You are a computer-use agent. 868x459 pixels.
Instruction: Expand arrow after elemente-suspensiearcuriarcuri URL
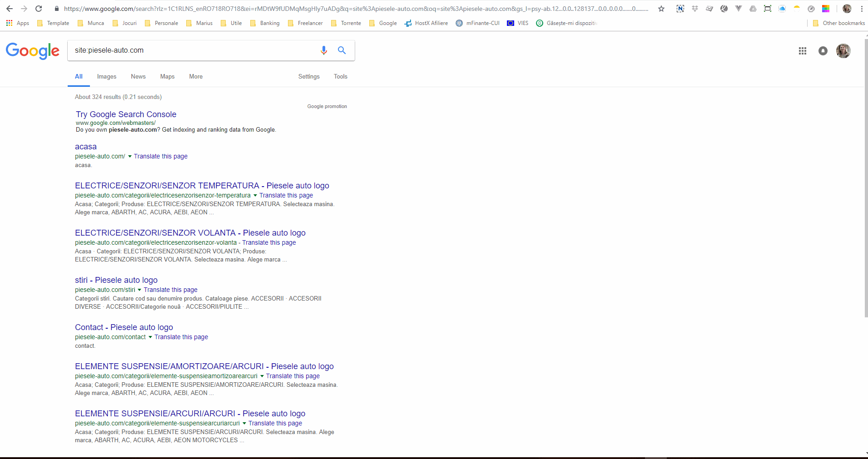point(244,424)
